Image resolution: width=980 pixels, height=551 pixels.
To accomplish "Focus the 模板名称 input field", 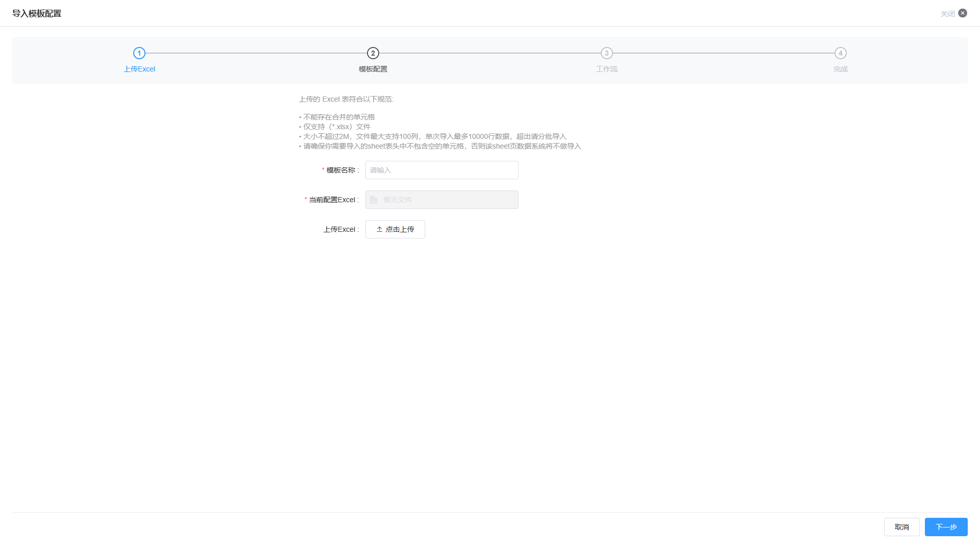I will point(442,170).
